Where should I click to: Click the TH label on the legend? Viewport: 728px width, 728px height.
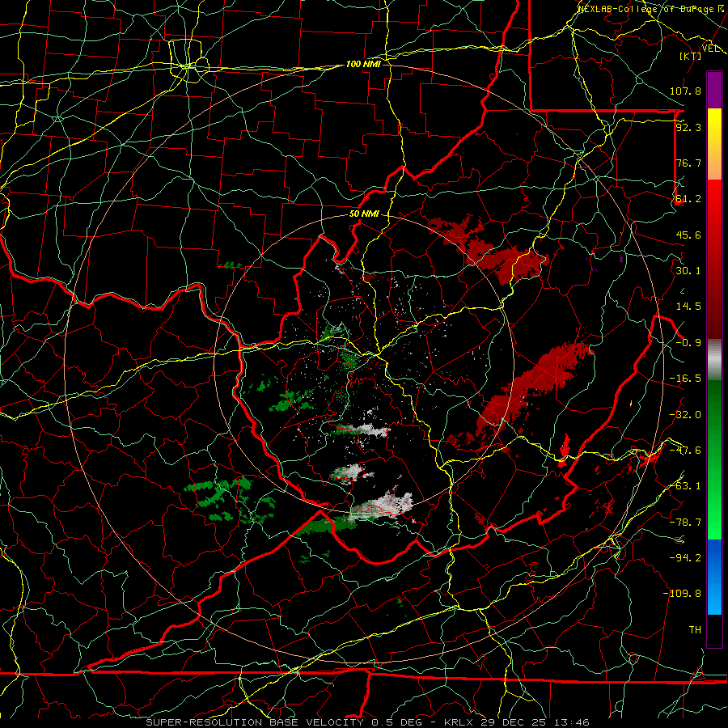click(x=695, y=630)
